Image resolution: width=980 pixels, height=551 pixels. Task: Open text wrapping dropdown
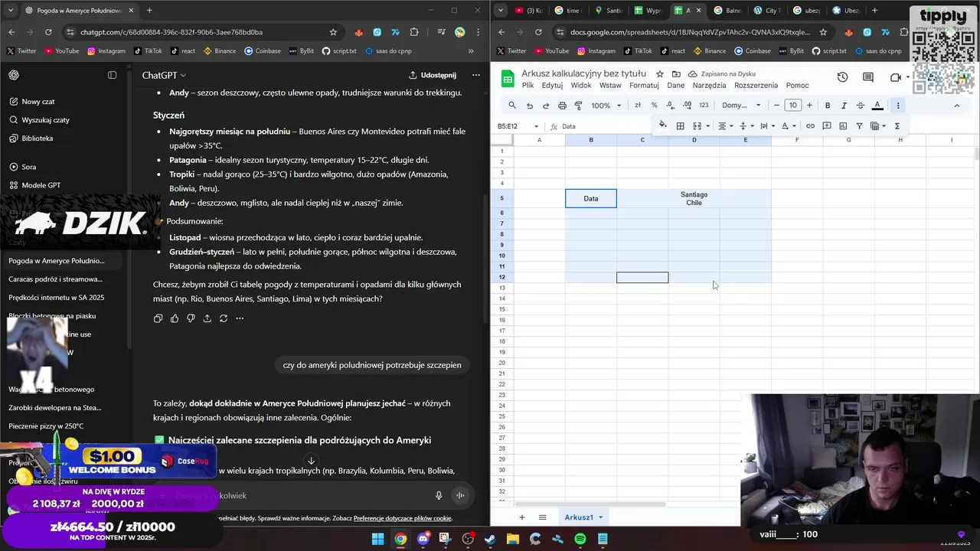(x=767, y=126)
